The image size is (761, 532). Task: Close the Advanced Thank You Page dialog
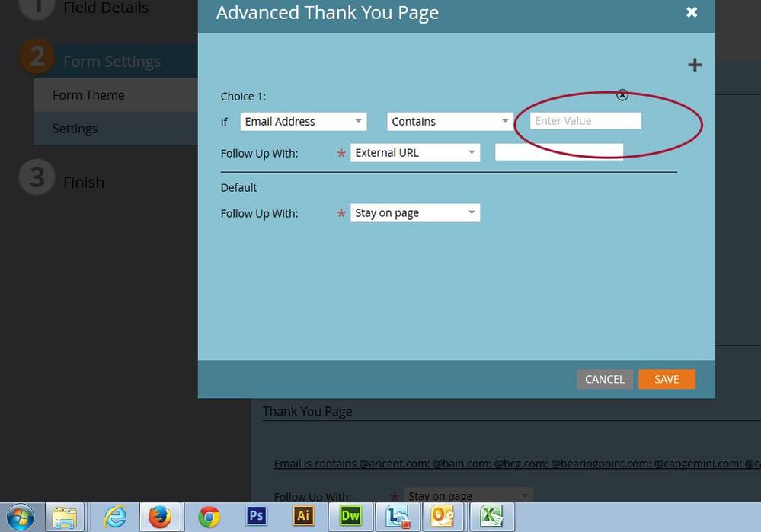(x=691, y=12)
